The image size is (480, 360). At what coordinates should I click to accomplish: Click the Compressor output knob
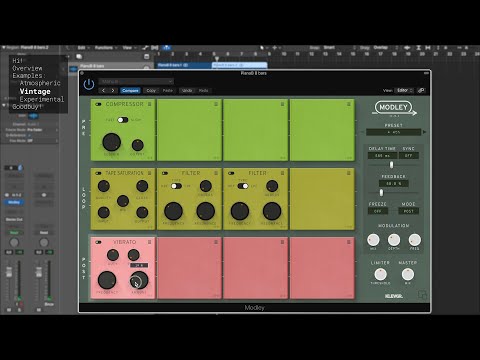coord(137,145)
